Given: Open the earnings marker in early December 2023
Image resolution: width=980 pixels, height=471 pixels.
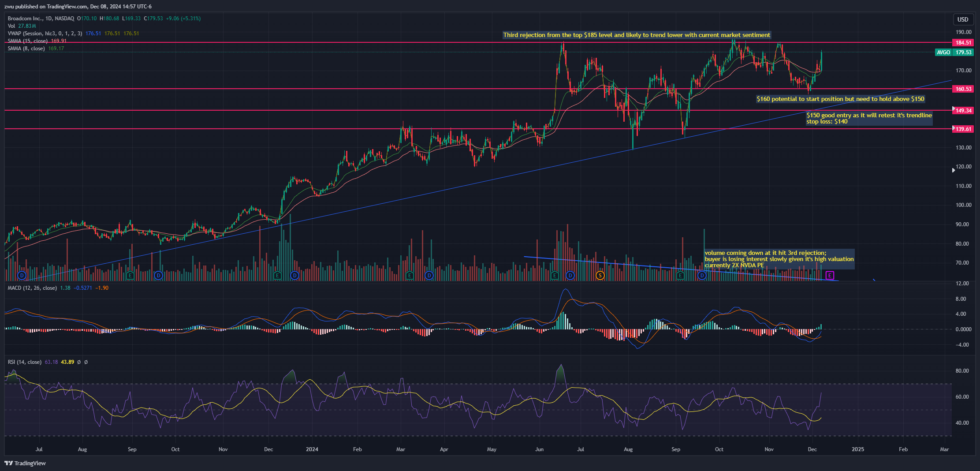Looking at the screenshot, I should point(277,276).
